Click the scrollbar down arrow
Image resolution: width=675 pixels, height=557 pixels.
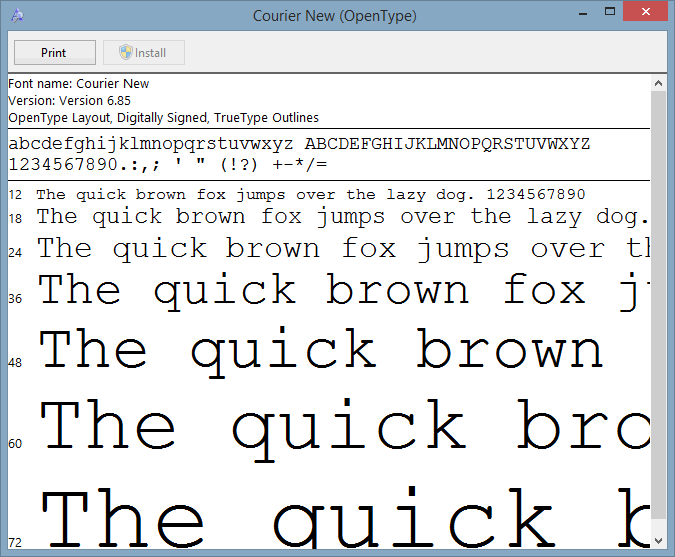pyautogui.click(x=658, y=539)
